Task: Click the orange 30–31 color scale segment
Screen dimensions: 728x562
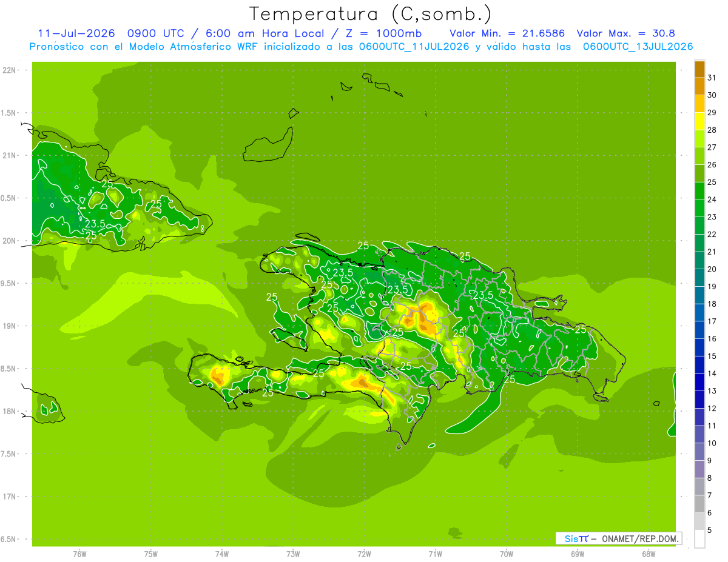Action: click(699, 87)
